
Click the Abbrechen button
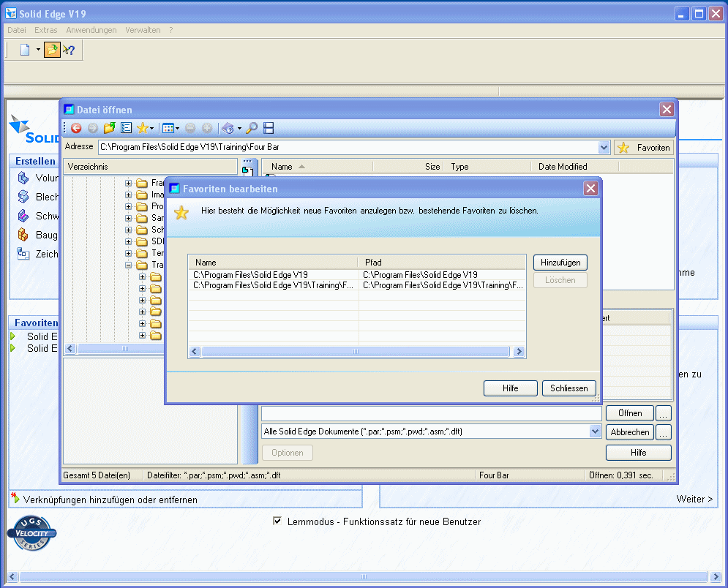coord(630,432)
